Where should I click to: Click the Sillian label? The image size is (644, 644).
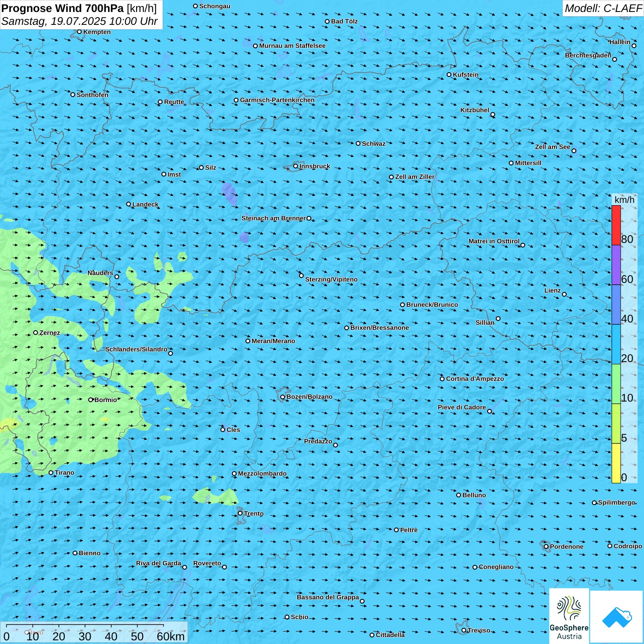tap(485, 322)
